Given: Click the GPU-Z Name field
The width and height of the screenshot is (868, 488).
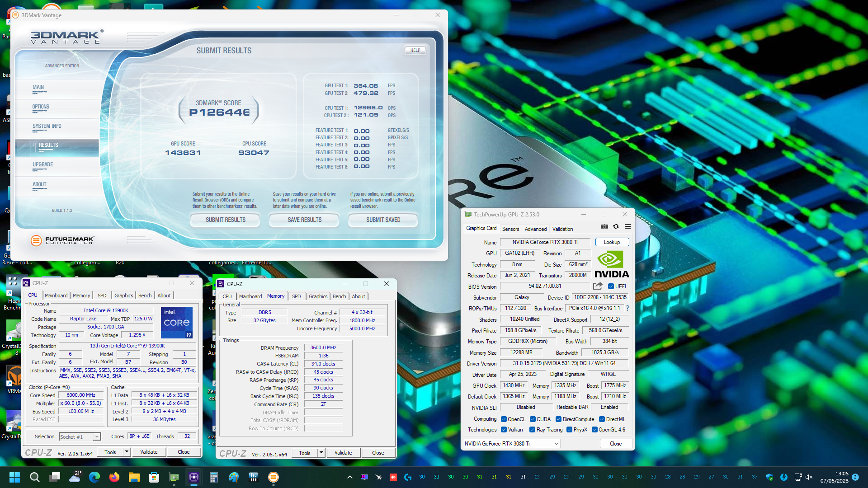Looking at the screenshot, I should coord(545,242).
